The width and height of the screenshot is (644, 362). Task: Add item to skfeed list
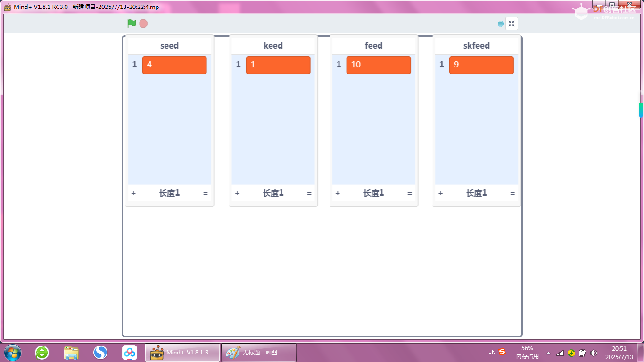[441, 193]
